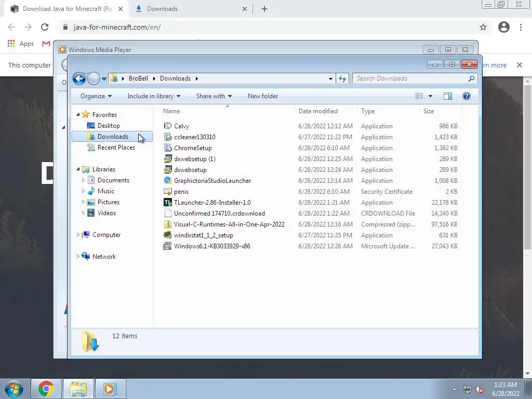This screenshot has width=532, height=399.
Task: Click the Unconfirmed 174710.crdownload file icon
Action: point(168,214)
